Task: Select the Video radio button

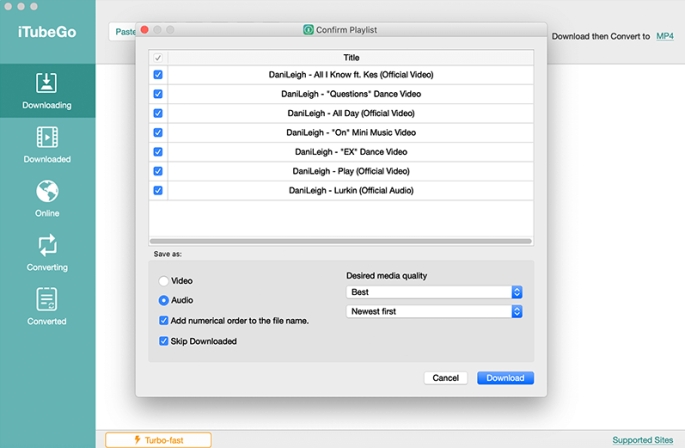Action: [x=163, y=281]
